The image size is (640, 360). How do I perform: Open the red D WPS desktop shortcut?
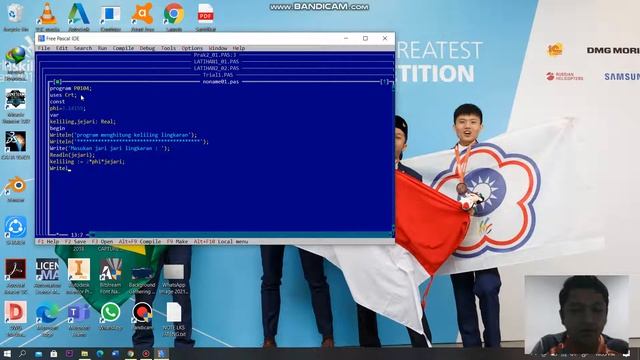16,318
